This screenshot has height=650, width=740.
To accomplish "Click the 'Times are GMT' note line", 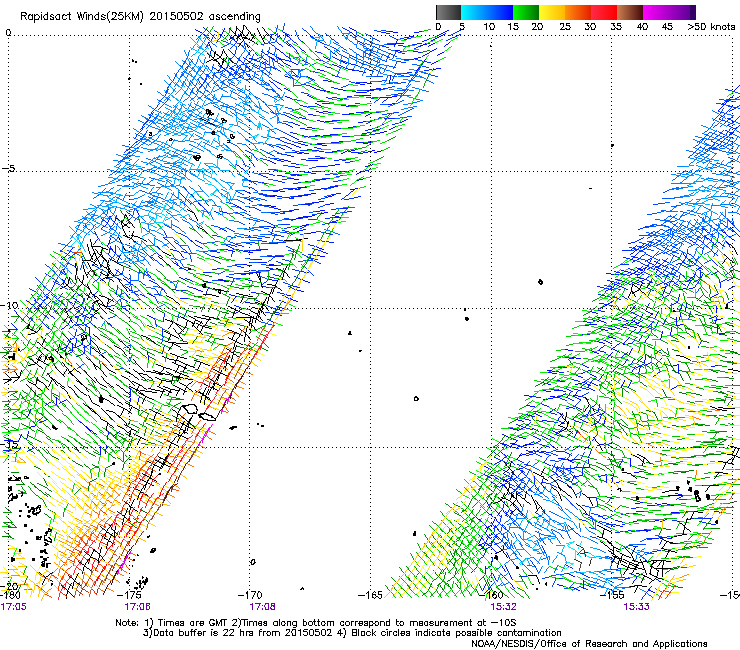I will point(315,623).
